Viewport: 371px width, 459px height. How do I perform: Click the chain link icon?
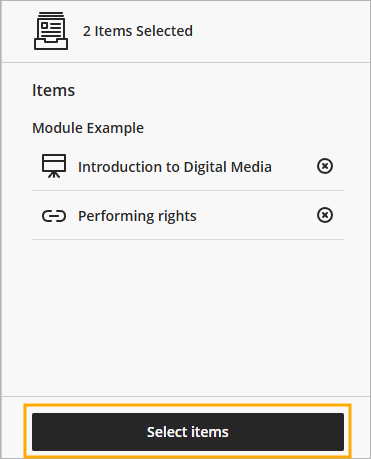click(54, 216)
